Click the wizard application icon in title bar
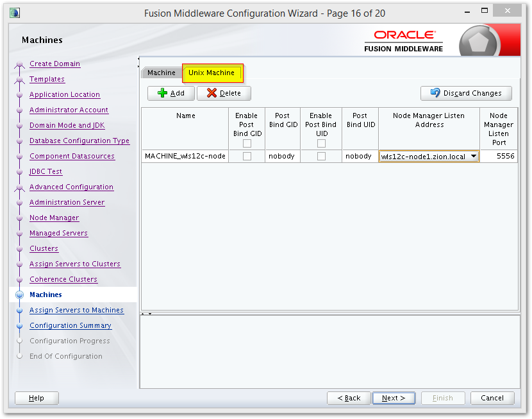The height and width of the screenshot is (419, 532). click(x=15, y=13)
